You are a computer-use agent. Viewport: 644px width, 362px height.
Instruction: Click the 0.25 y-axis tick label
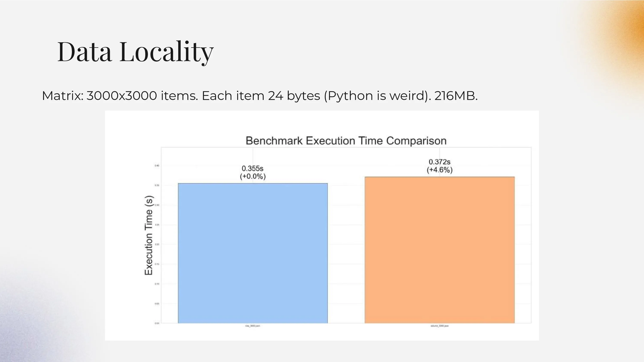[157, 225]
